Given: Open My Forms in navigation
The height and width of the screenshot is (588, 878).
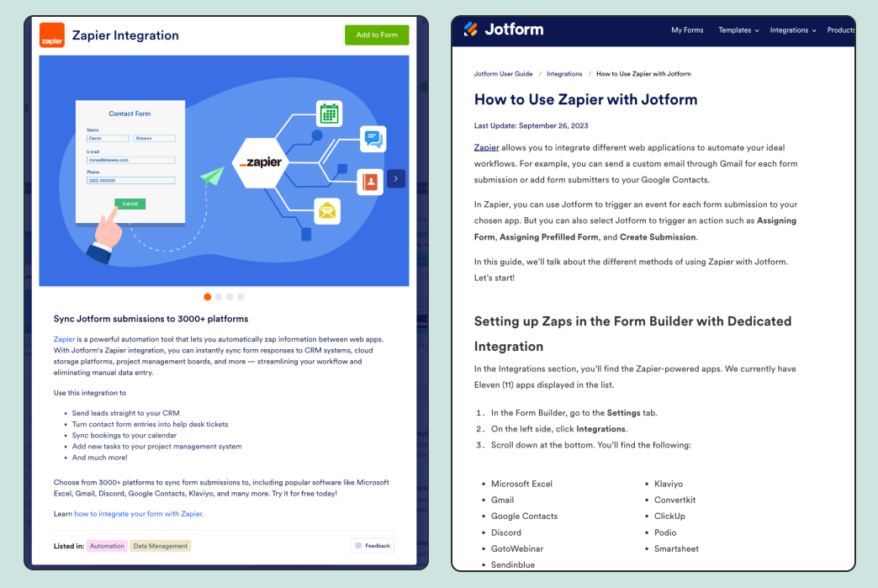Looking at the screenshot, I should click(687, 30).
